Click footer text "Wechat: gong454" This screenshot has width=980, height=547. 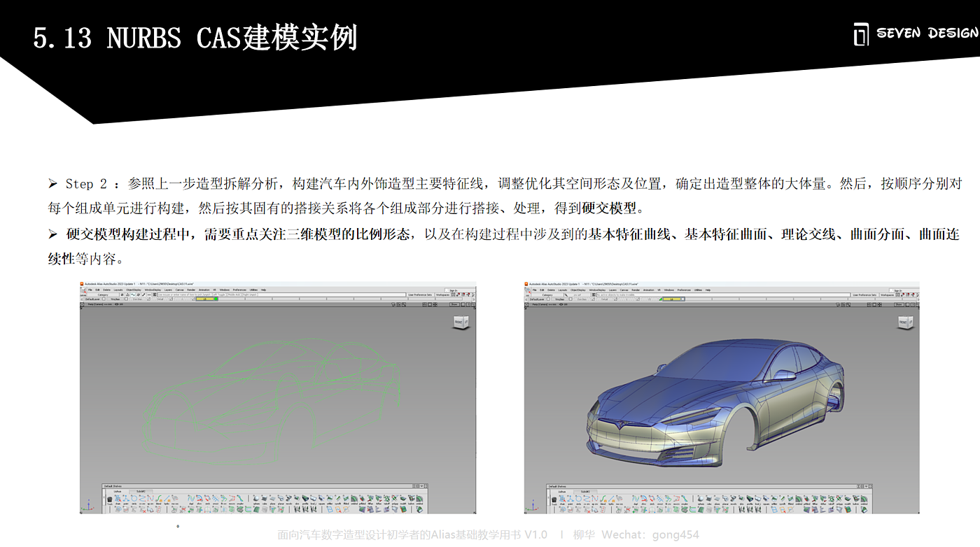coord(650,534)
